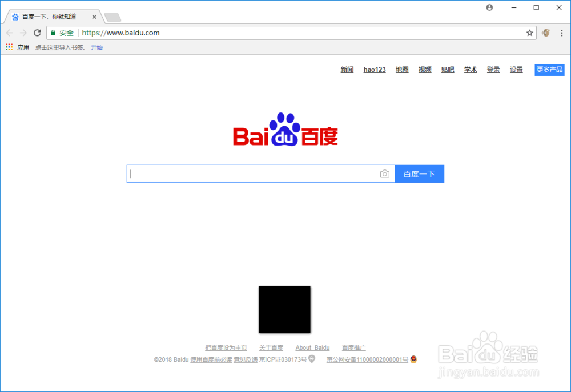Reload the Baidu page
Screen dimensions: 571x392
[x=37, y=33]
